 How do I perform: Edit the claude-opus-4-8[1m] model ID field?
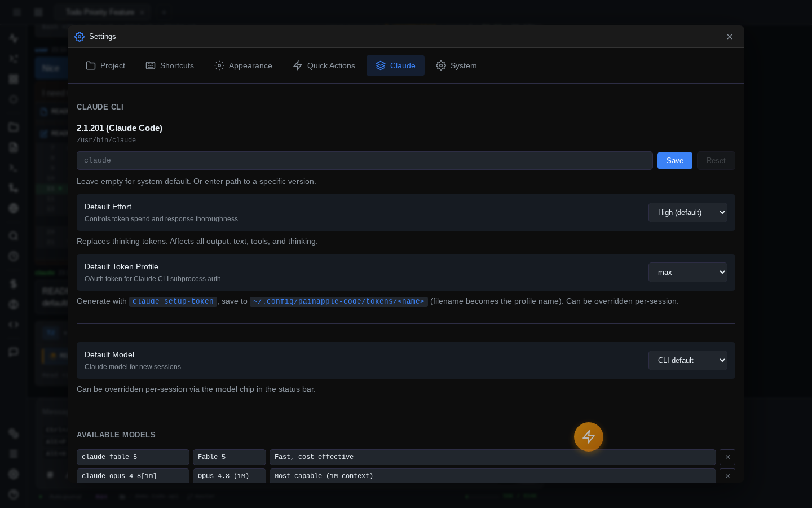pos(133,476)
